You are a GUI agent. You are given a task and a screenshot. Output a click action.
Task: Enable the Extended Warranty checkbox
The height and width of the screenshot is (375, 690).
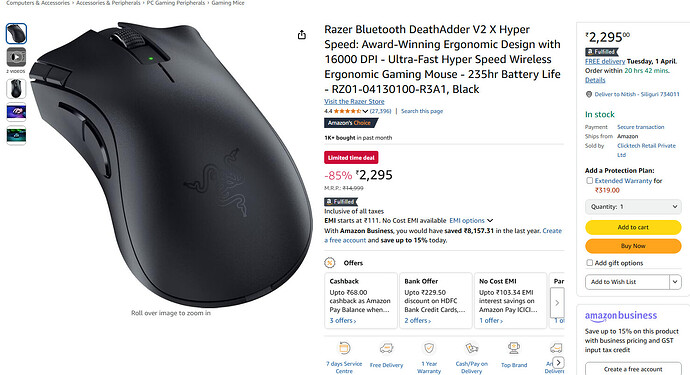tap(589, 180)
